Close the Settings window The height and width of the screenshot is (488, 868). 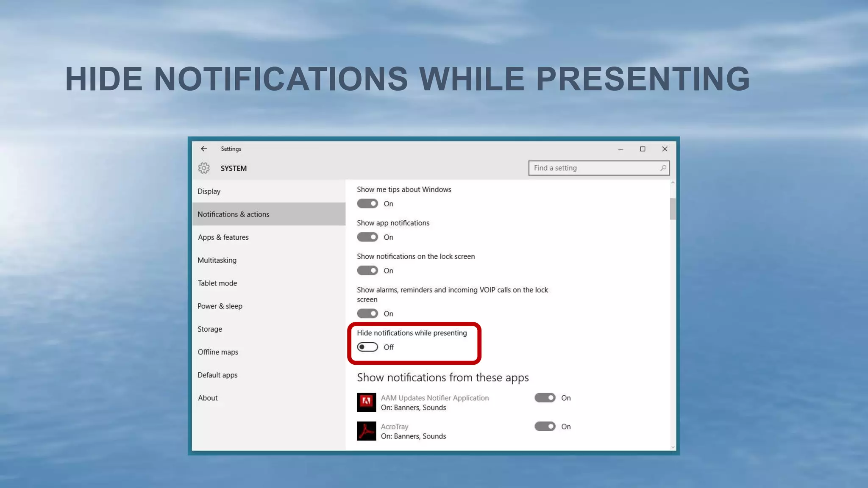click(x=665, y=149)
